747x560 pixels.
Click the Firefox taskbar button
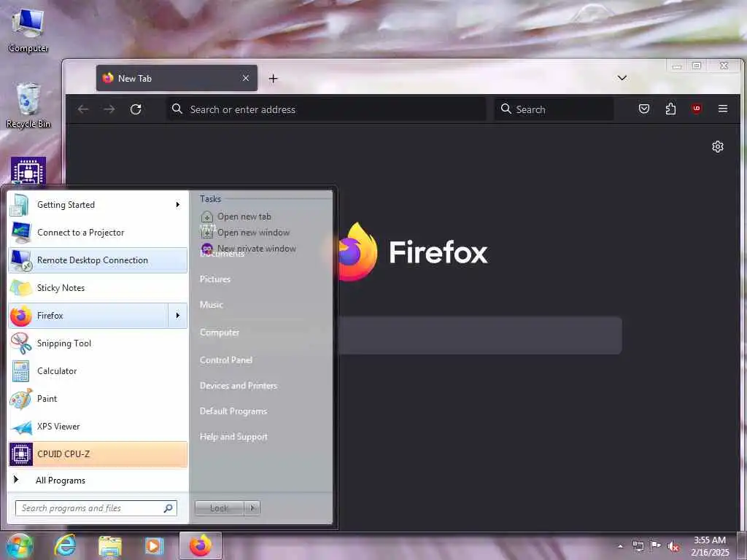tap(201, 546)
